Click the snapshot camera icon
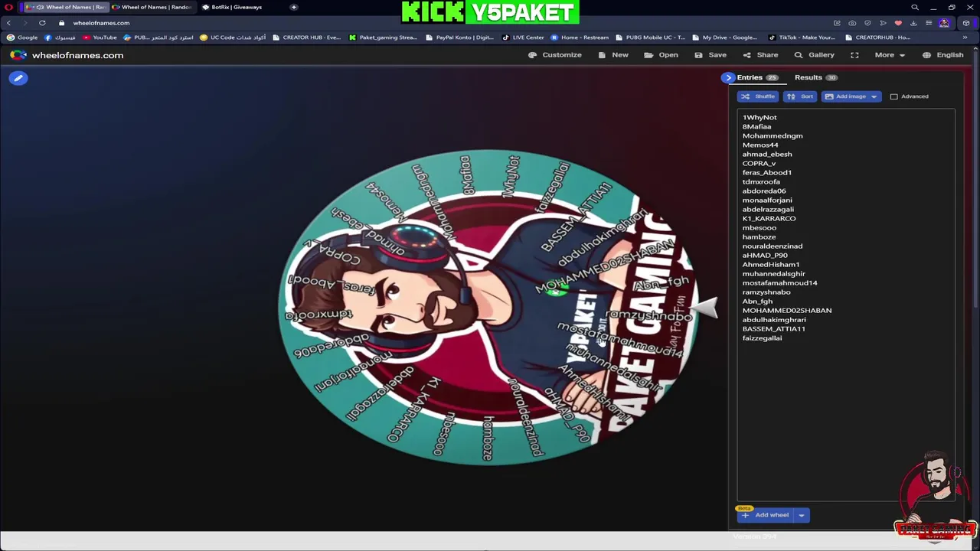The height and width of the screenshot is (551, 980). (852, 23)
